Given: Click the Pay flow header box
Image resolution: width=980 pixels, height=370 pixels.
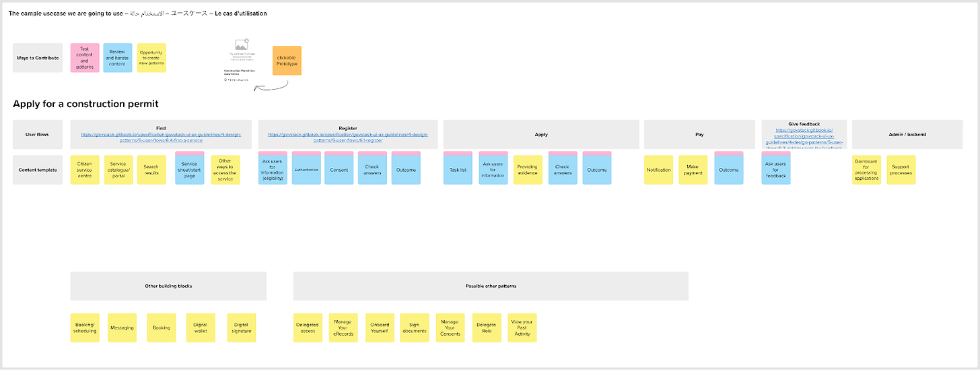Looking at the screenshot, I should (699, 134).
